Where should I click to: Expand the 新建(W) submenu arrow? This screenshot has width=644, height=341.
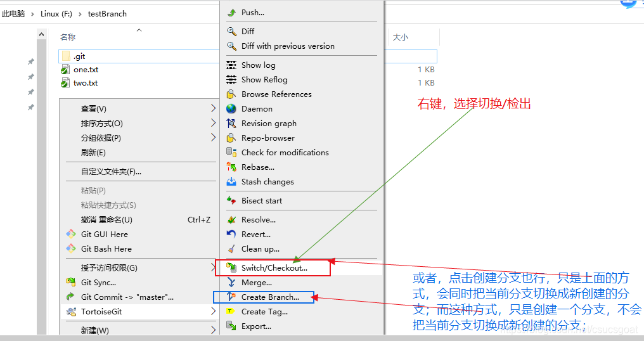coord(213,330)
